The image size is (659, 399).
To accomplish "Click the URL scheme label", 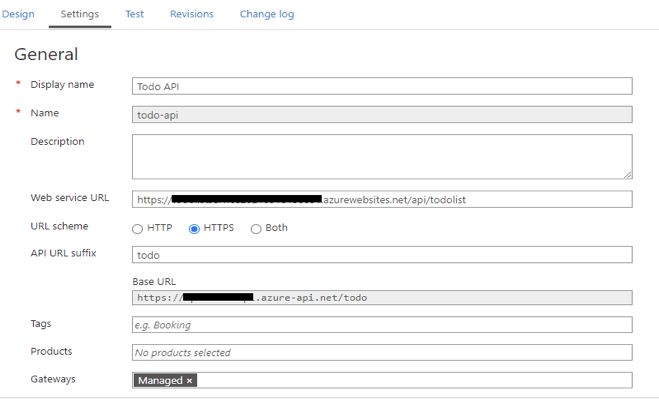I will pyautogui.click(x=59, y=226).
